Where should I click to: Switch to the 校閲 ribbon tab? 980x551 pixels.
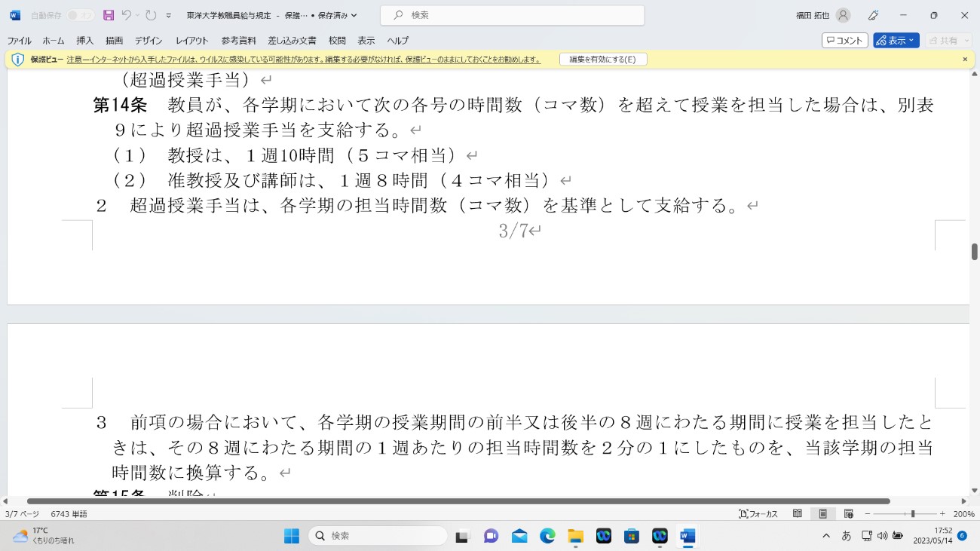pyautogui.click(x=336, y=41)
